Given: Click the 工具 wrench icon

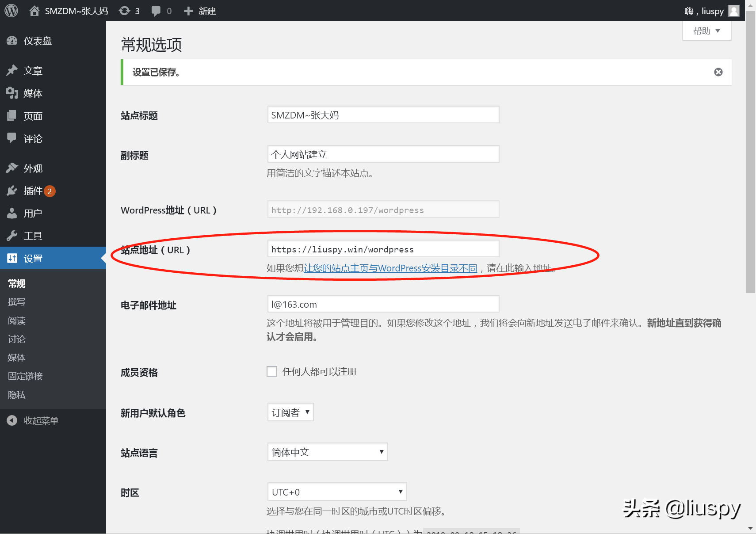Looking at the screenshot, I should [x=12, y=236].
